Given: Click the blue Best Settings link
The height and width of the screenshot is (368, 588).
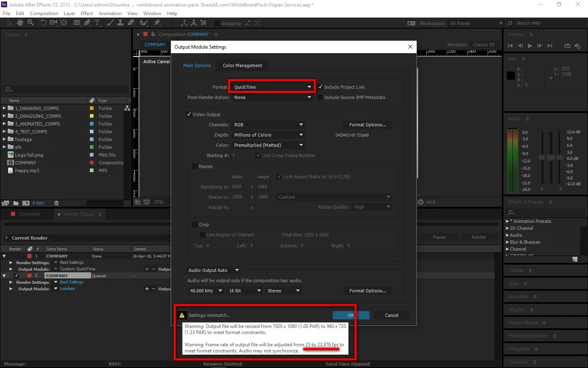Looking at the screenshot, I should pos(71,282).
